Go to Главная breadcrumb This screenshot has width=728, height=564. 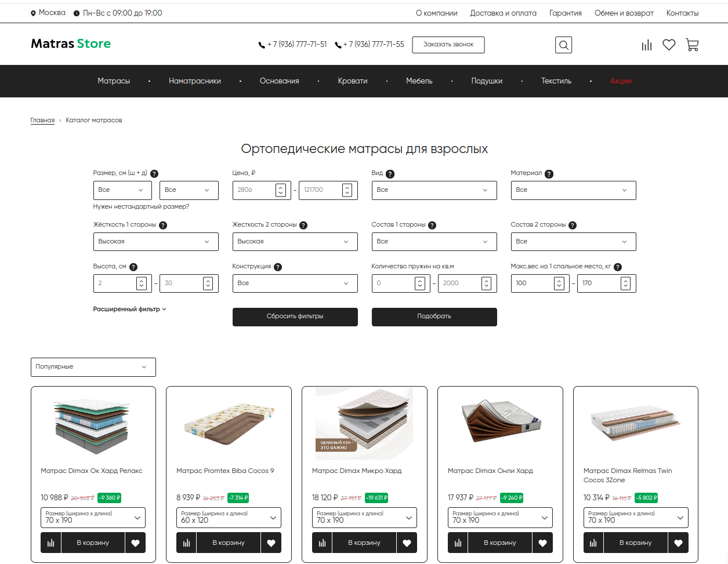42,121
